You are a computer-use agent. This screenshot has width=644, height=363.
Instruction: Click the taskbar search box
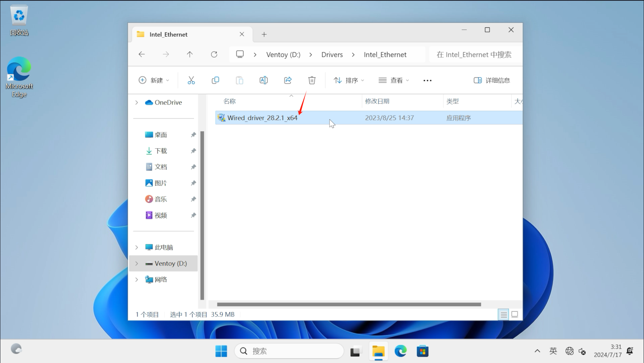click(x=289, y=351)
